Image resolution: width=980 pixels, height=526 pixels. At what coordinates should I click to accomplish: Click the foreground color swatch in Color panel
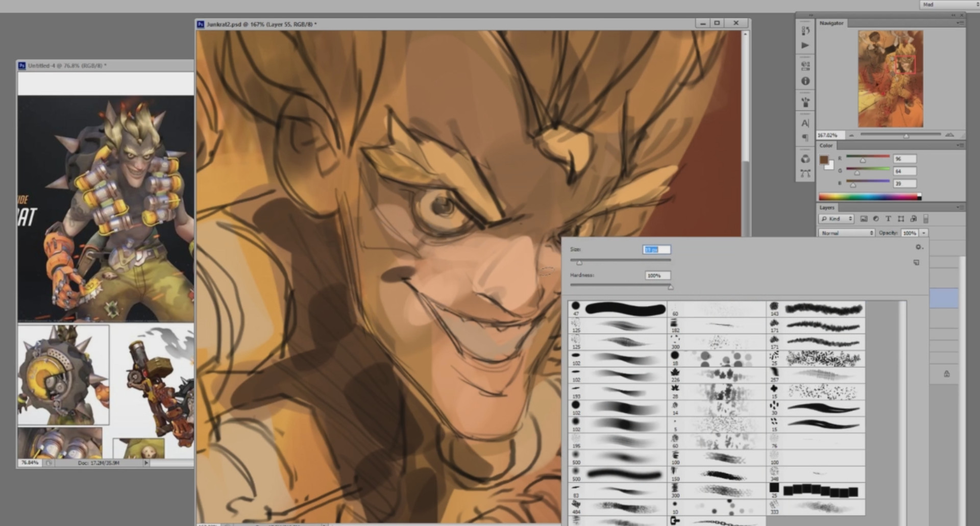tap(823, 160)
